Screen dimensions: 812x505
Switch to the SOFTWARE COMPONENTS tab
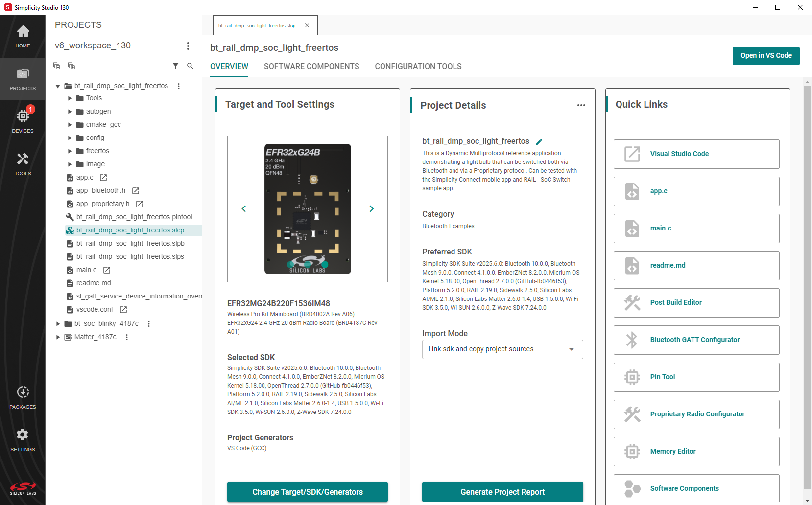pos(311,66)
